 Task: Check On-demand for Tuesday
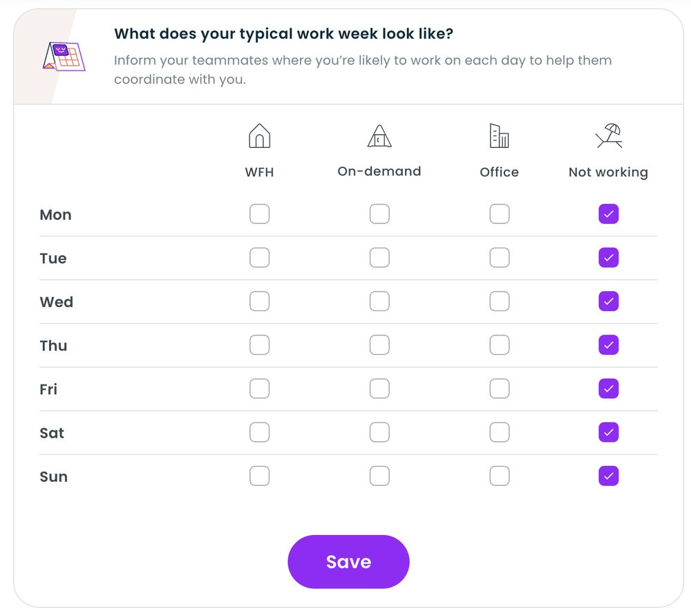(x=379, y=257)
